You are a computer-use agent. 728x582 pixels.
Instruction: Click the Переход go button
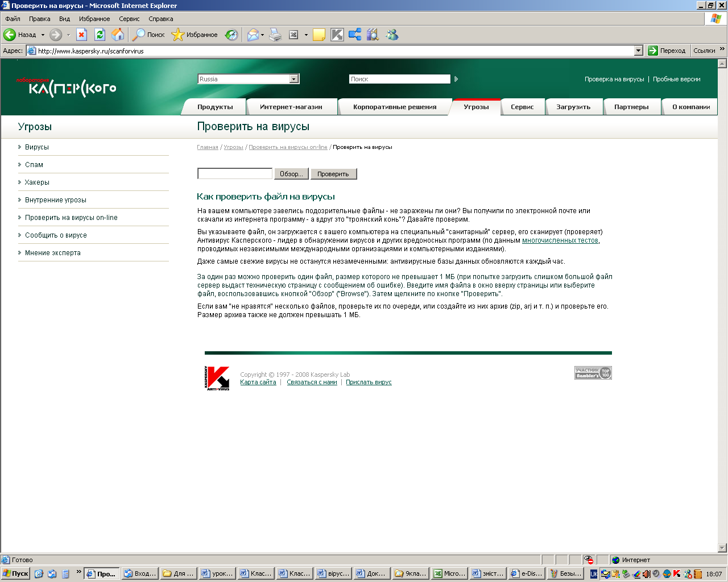[667, 51]
